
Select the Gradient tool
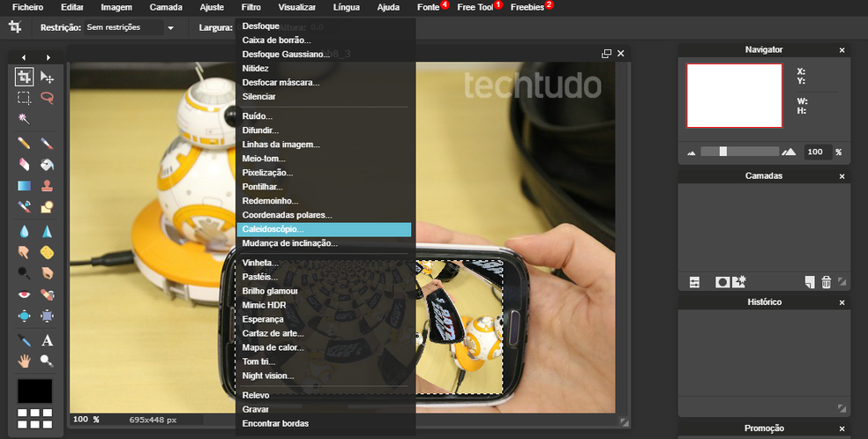tap(24, 186)
